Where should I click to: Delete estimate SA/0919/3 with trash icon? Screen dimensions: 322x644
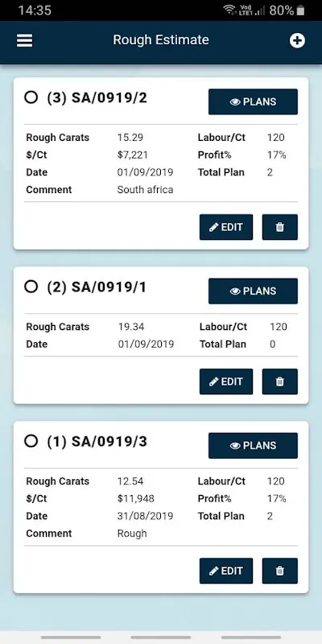coord(279,571)
